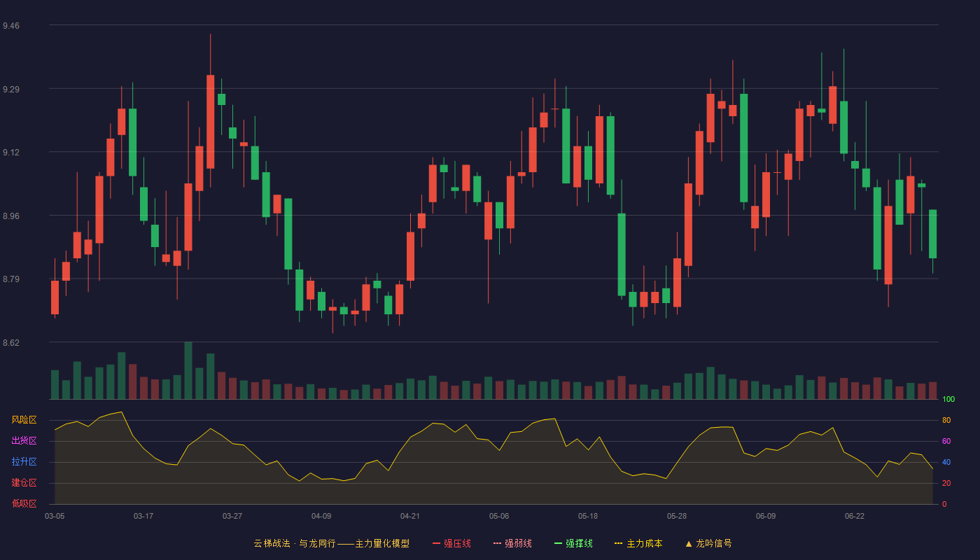Click the indicator scale value 40
The width and height of the screenshot is (980, 560).
[x=946, y=462]
